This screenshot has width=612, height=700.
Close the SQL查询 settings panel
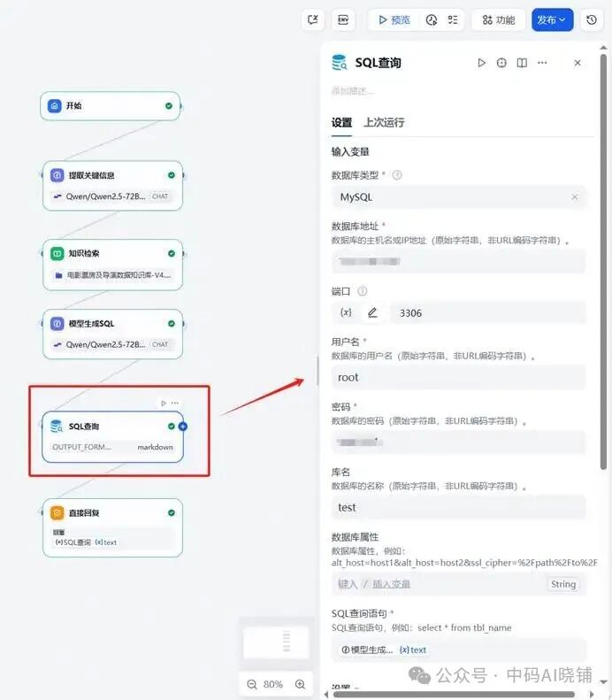point(578,63)
